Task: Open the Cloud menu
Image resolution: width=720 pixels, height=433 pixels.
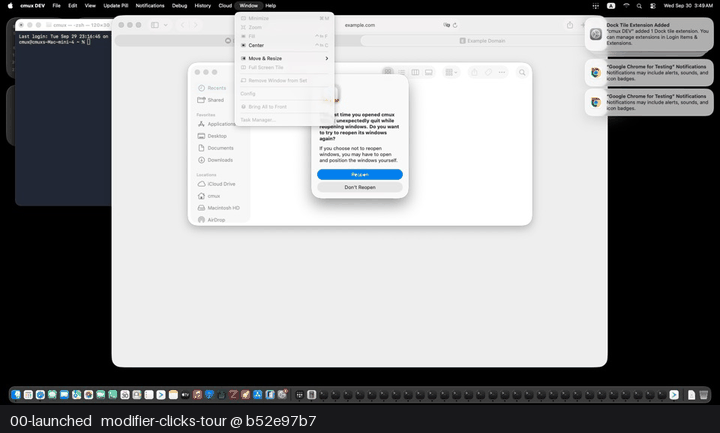Action: click(225, 6)
